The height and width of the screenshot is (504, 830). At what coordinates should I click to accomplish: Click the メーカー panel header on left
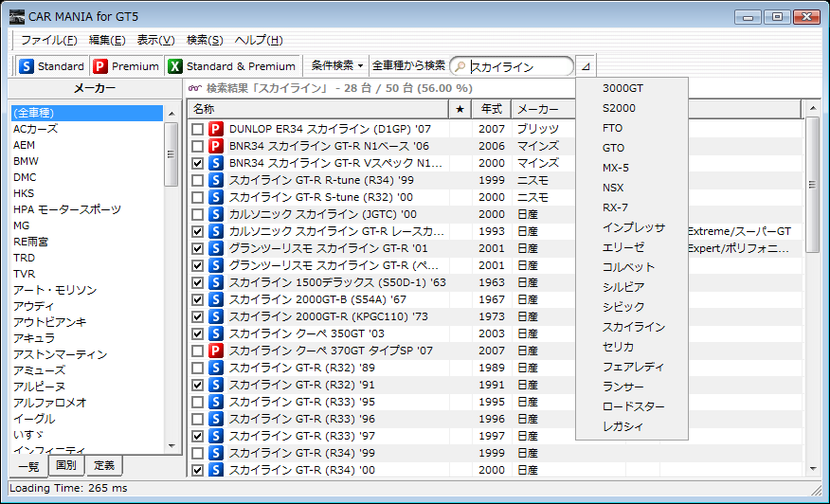coord(95,88)
